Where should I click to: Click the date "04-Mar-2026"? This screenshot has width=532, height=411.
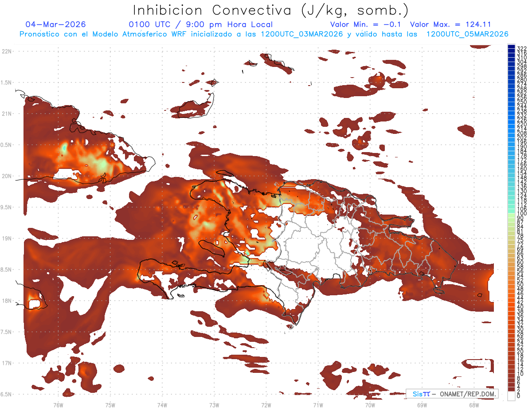56,24
